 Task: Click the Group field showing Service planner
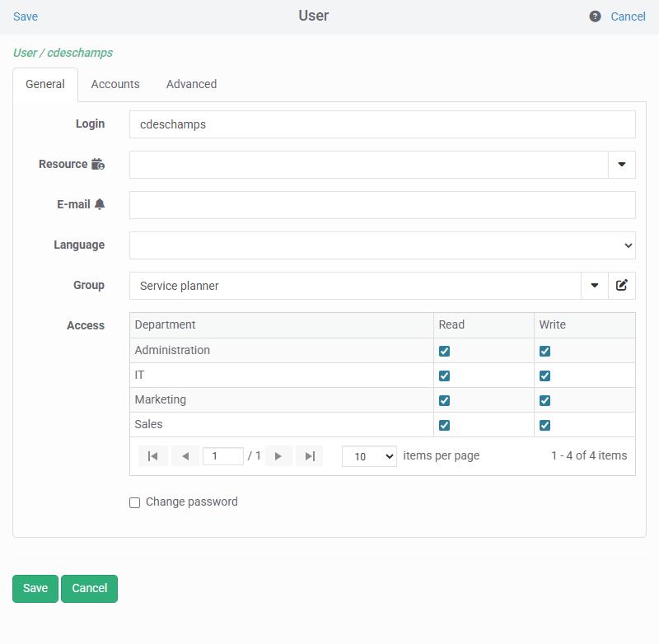(x=355, y=285)
